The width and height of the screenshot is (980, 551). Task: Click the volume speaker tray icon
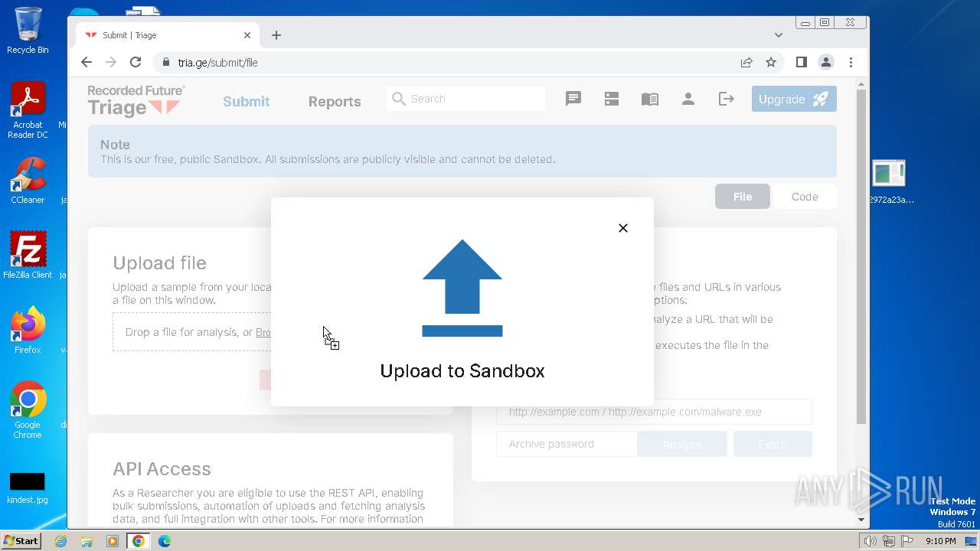coord(871,541)
